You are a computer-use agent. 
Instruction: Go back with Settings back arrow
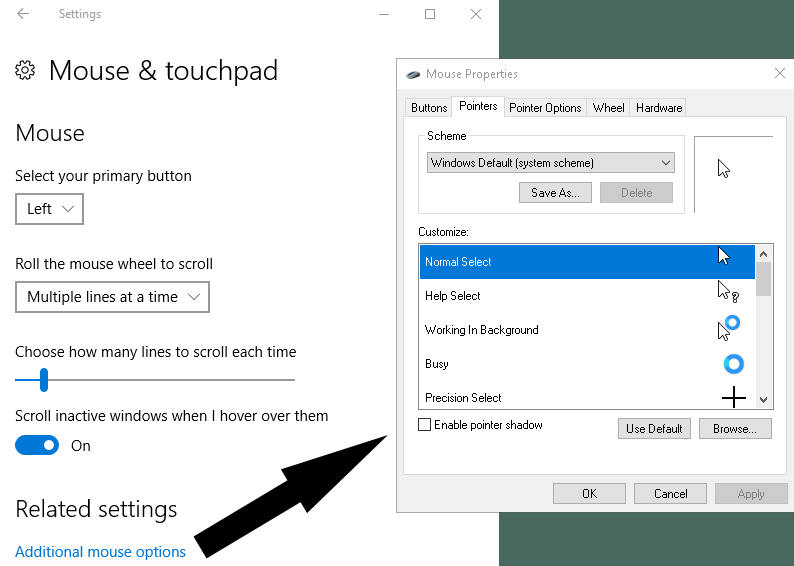23,14
